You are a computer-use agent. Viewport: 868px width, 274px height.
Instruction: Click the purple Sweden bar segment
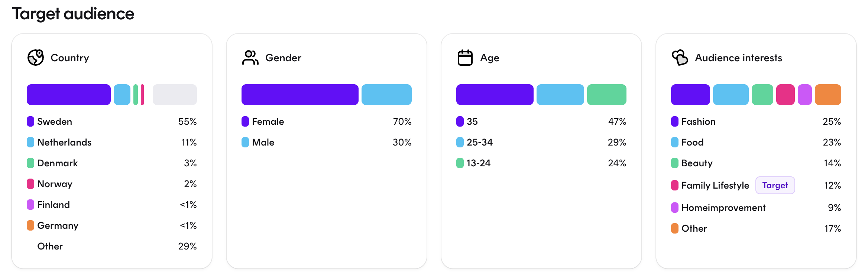[68, 95]
